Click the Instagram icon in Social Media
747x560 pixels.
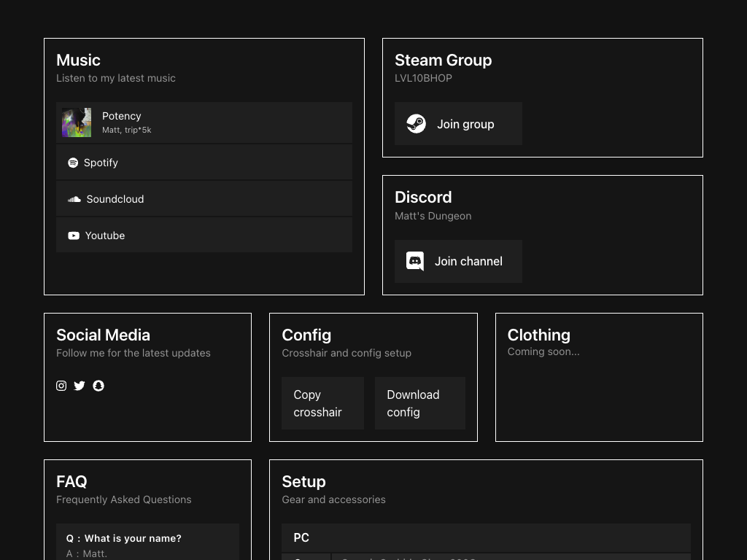click(61, 386)
